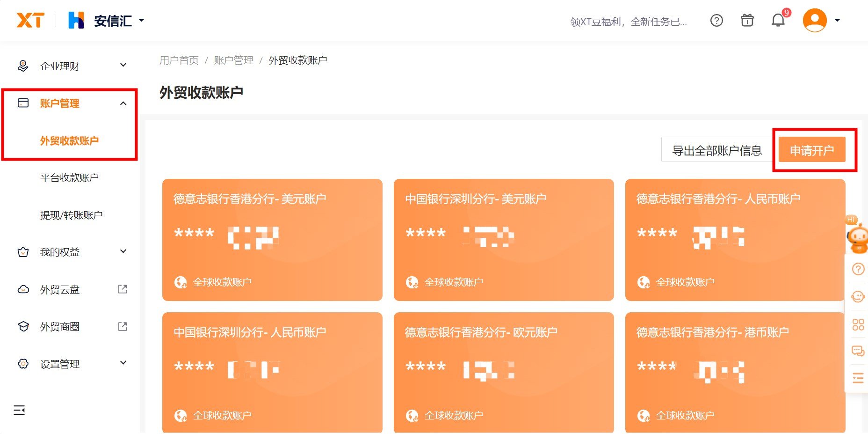Viewport: 868px width, 434px height.
Task: Click the 外贸商圈 graduation cap icon
Action: pos(23,326)
